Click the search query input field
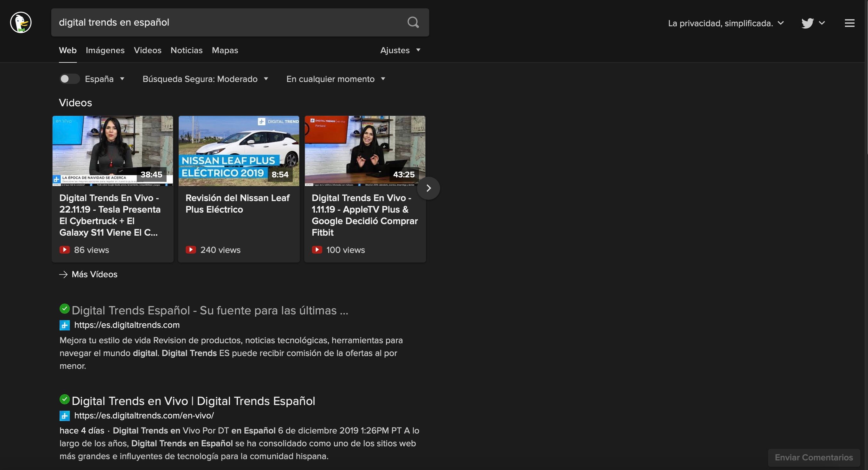Image resolution: width=868 pixels, height=470 pixels. (x=229, y=23)
